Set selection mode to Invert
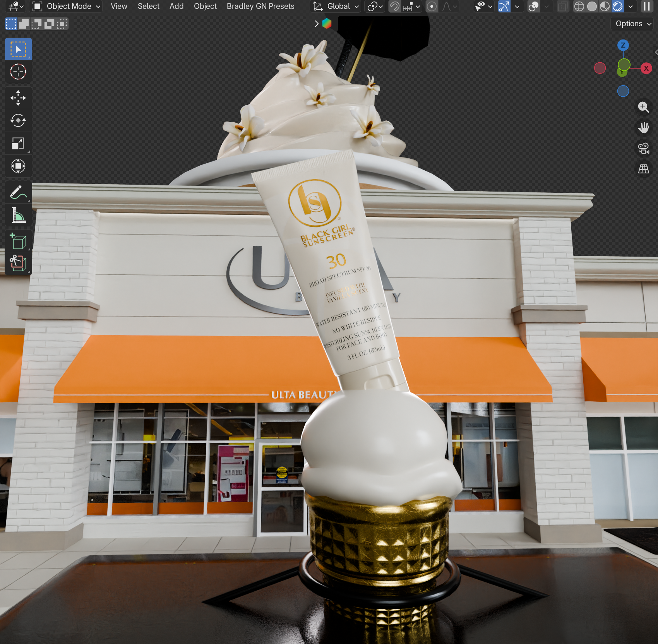Screen dimensions: 658x644 pos(49,24)
